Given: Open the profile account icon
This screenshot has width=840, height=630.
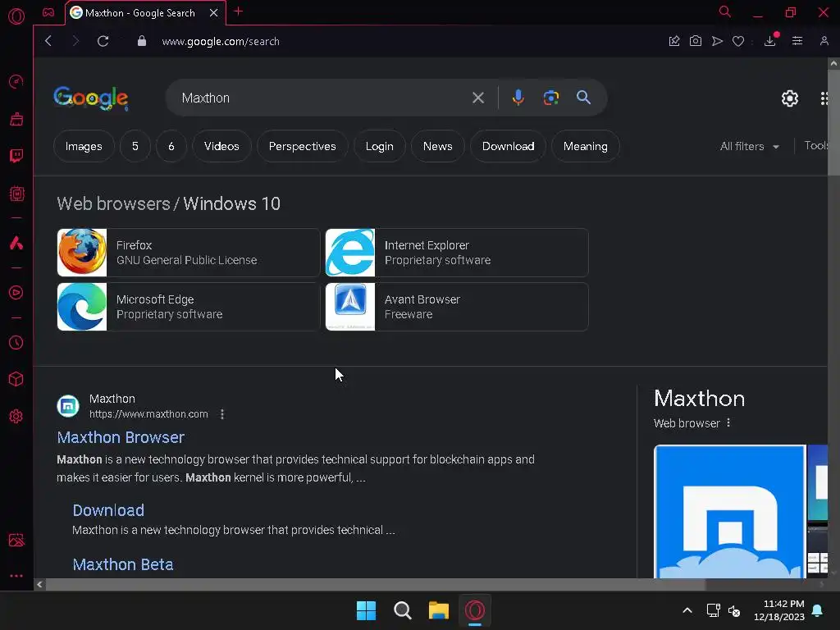Looking at the screenshot, I should pyautogui.click(x=824, y=41).
